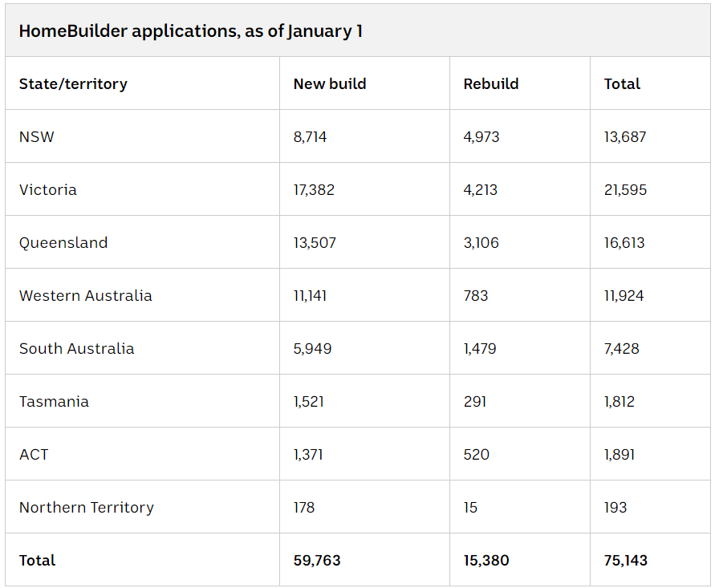Click grand total value 75,143
This screenshot has width=715, height=588.
click(x=626, y=560)
